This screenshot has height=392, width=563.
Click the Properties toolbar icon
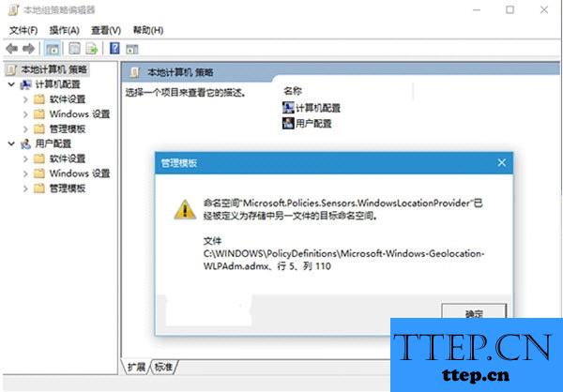(x=74, y=49)
